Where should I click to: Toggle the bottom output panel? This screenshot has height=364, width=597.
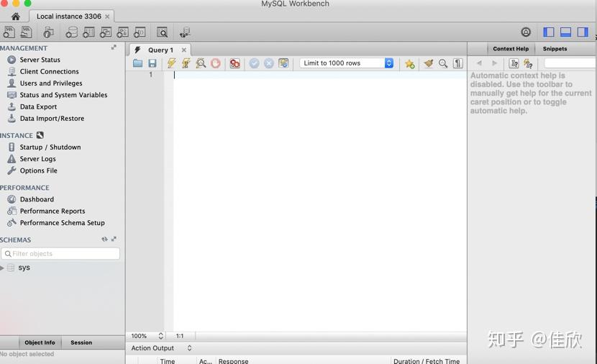click(566, 32)
